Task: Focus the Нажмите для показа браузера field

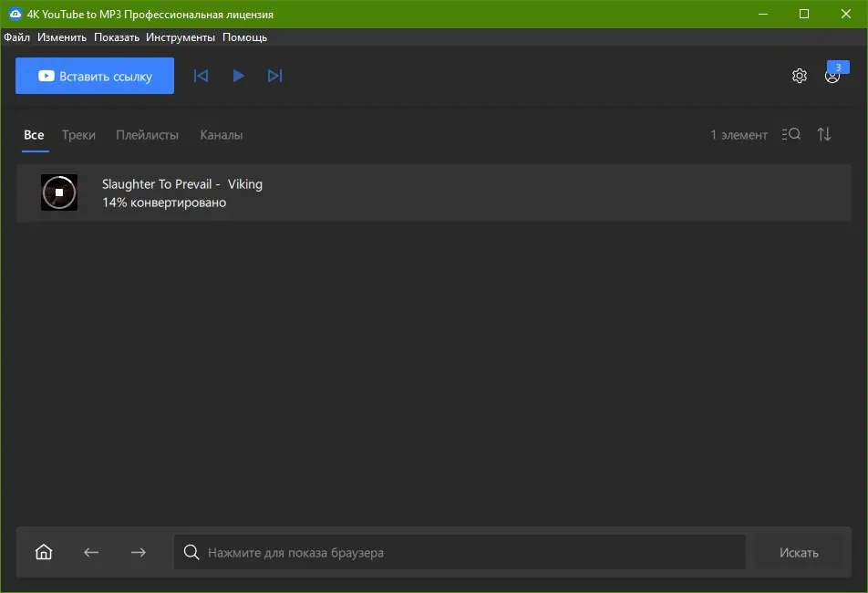Action: tap(460, 552)
